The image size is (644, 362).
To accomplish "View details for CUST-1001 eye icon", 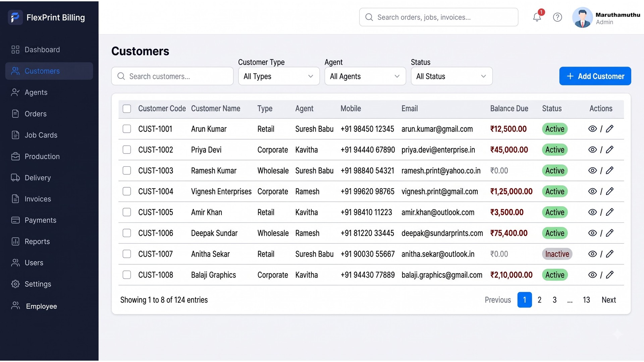I will [x=593, y=129].
